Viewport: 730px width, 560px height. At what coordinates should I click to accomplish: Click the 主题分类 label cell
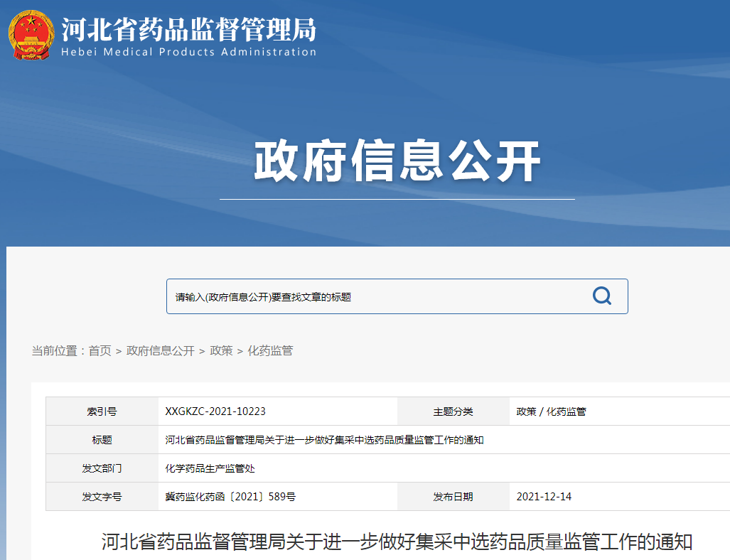click(x=453, y=411)
